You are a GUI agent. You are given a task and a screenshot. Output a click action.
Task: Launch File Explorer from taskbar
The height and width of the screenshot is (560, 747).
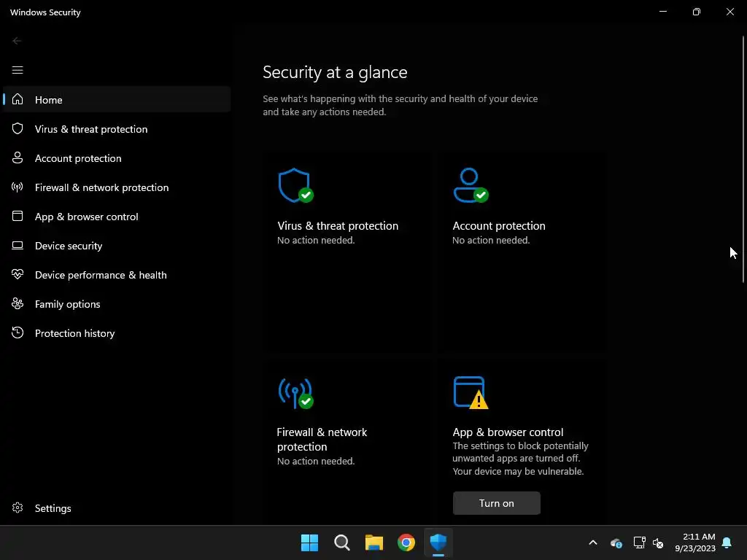click(374, 542)
